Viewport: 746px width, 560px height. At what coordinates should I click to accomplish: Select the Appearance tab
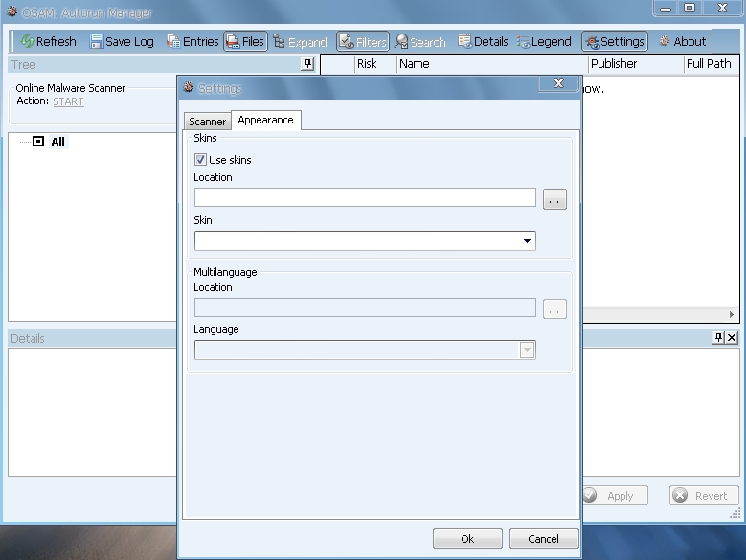click(x=265, y=120)
